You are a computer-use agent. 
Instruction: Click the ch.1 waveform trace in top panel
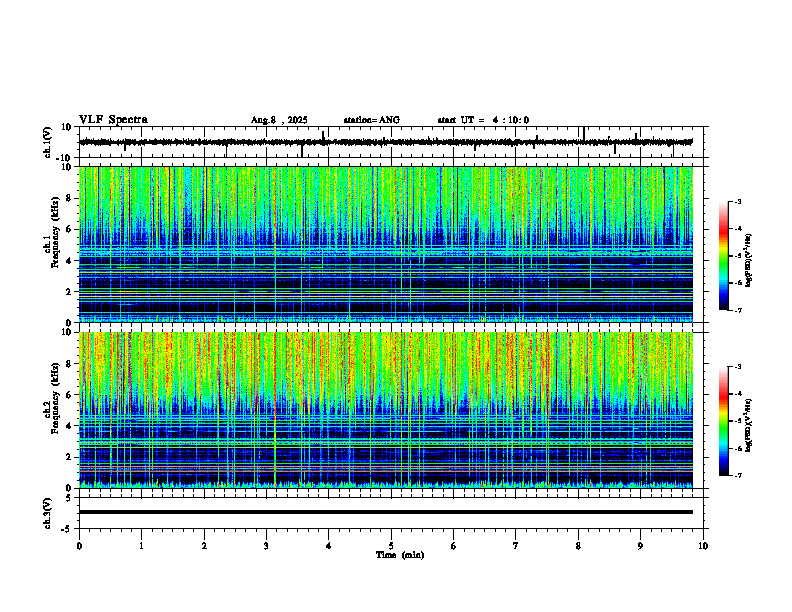pos(385,142)
